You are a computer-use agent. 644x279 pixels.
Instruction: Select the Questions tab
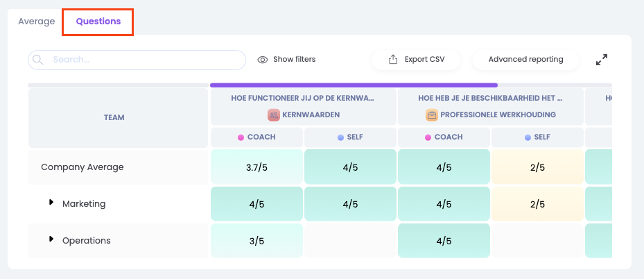click(98, 22)
